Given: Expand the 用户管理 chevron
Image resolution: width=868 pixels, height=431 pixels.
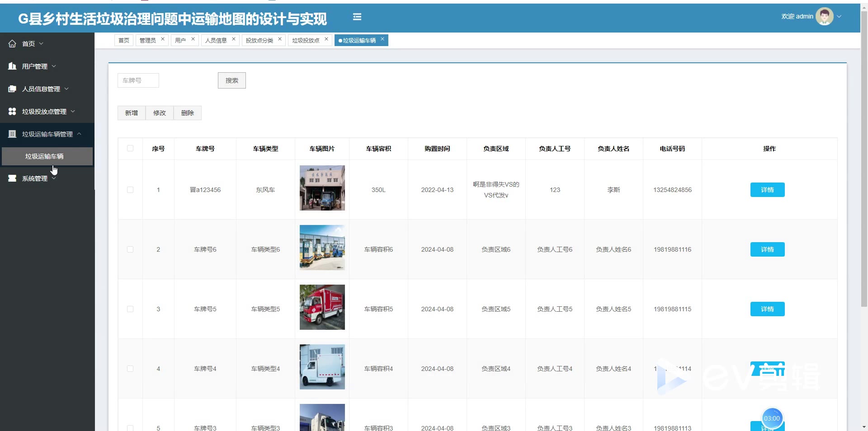Looking at the screenshot, I should (54, 66).
